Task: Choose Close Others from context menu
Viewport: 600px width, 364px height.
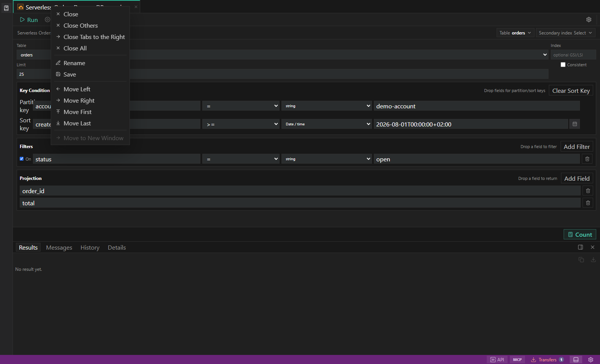Action: pos(91,25)
